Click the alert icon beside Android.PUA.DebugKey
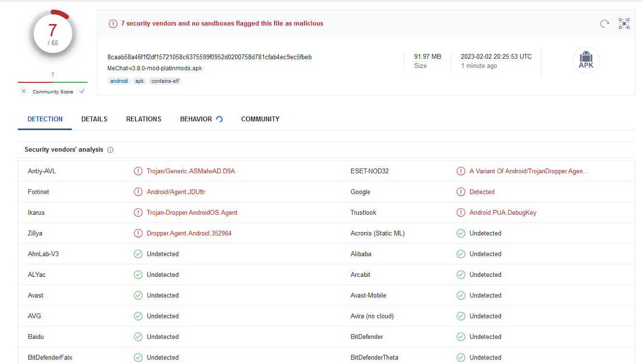 coord(461,212)
